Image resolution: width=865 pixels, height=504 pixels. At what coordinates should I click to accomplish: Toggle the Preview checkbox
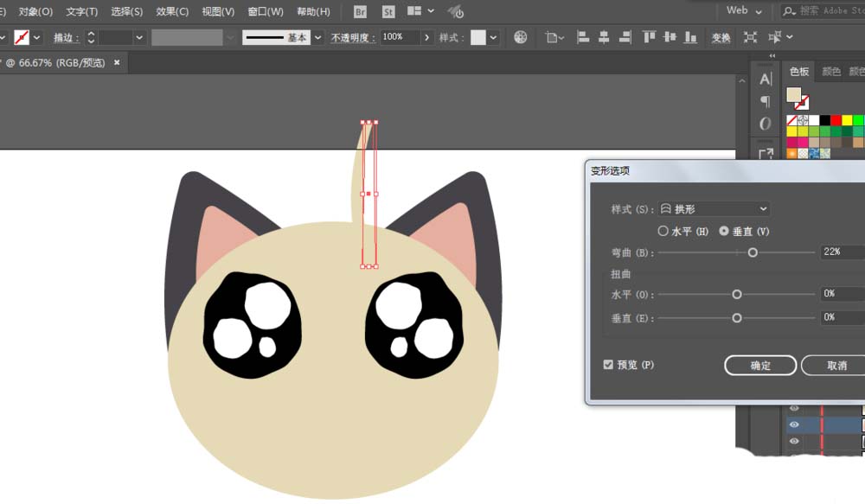click(x=608, y=365)
